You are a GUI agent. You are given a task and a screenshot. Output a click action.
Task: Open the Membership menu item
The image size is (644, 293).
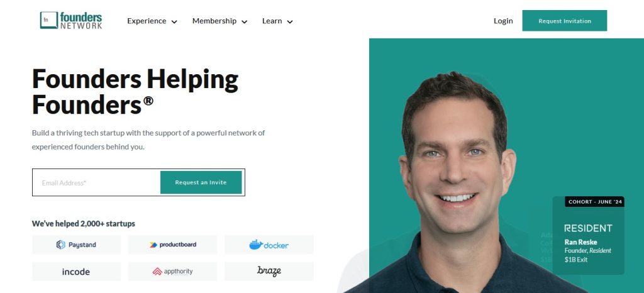(x=214, y=21)
